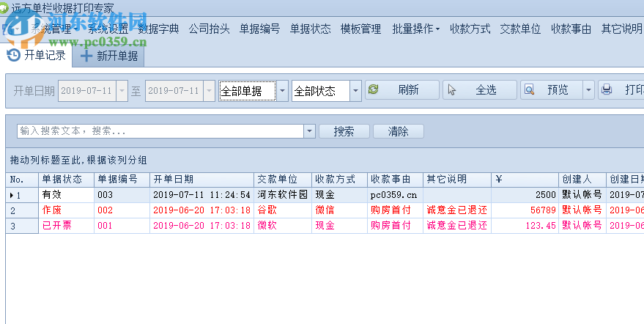Sort by the 单据状态 column header
This screenshot has height=324, width=644.
[67, 180]
